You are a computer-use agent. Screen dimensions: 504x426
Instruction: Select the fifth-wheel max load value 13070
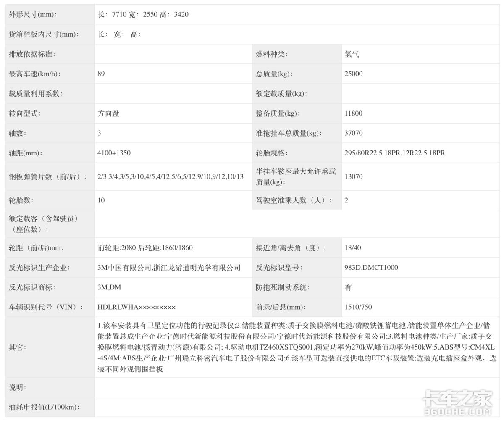[x=353, y=176]
